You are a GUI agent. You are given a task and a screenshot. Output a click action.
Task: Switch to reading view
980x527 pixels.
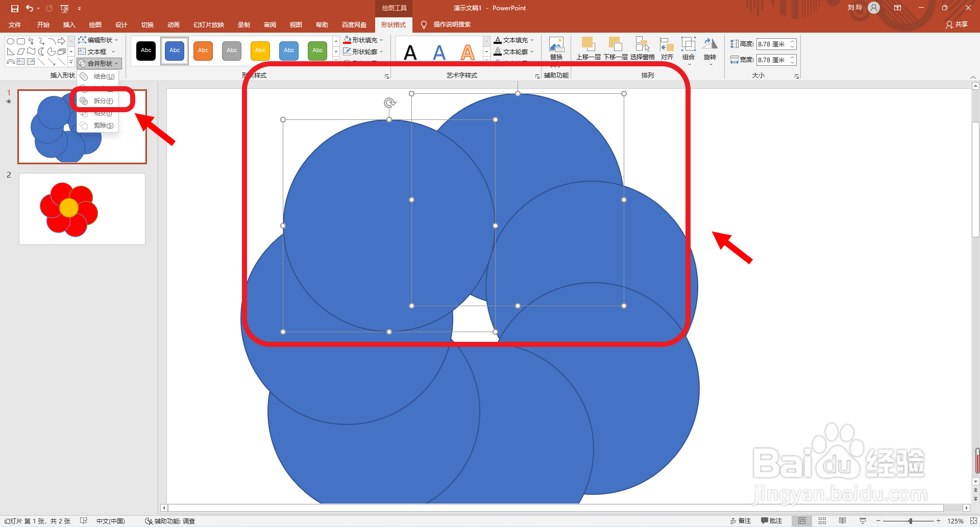(x=842, y=521)
